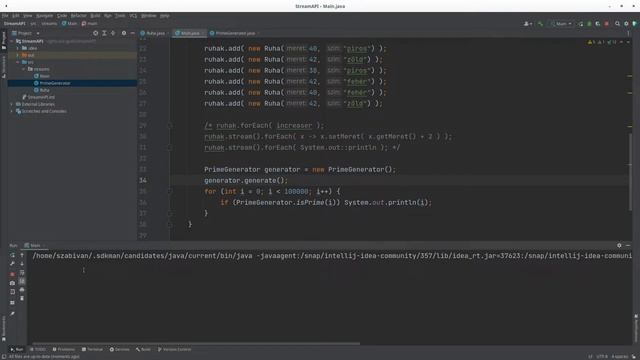Expand External Libraries node

(12, 104)
